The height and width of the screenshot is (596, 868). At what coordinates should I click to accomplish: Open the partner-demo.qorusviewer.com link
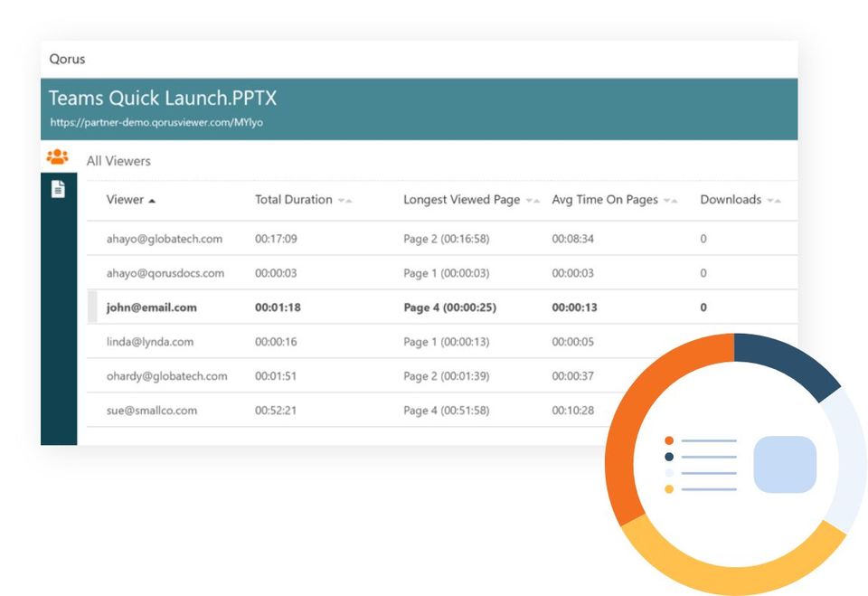click(156, 122)
